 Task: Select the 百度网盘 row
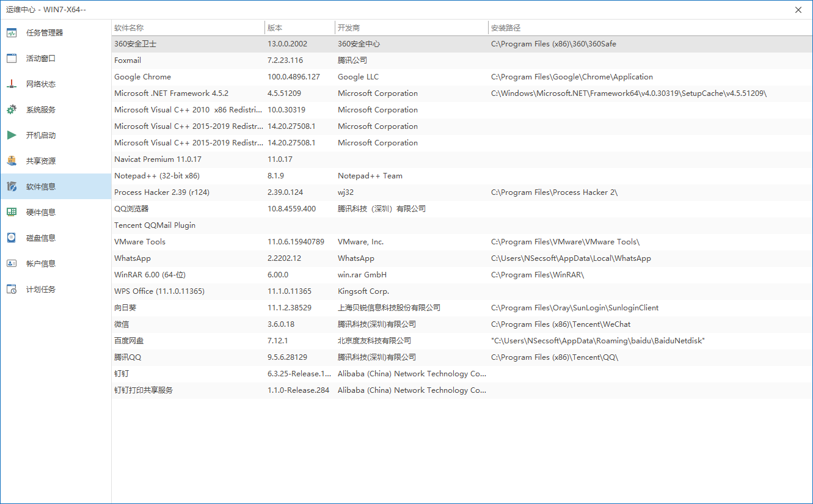tap(462, 341)
